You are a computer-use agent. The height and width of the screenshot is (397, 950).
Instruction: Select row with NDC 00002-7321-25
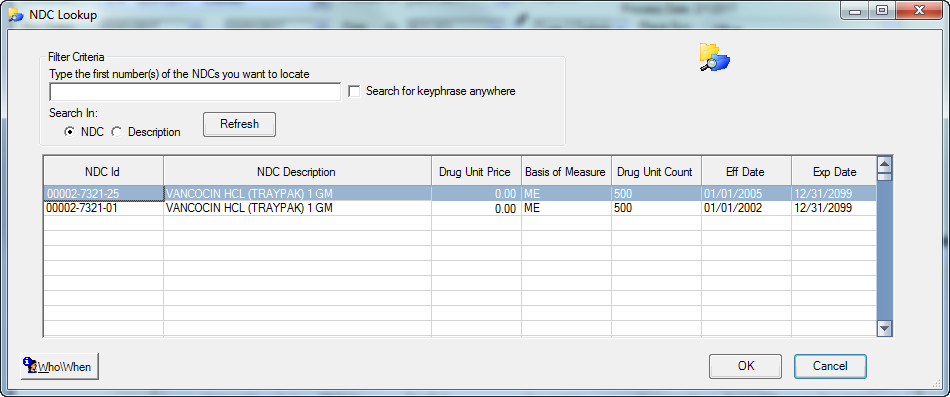[459, 193]
